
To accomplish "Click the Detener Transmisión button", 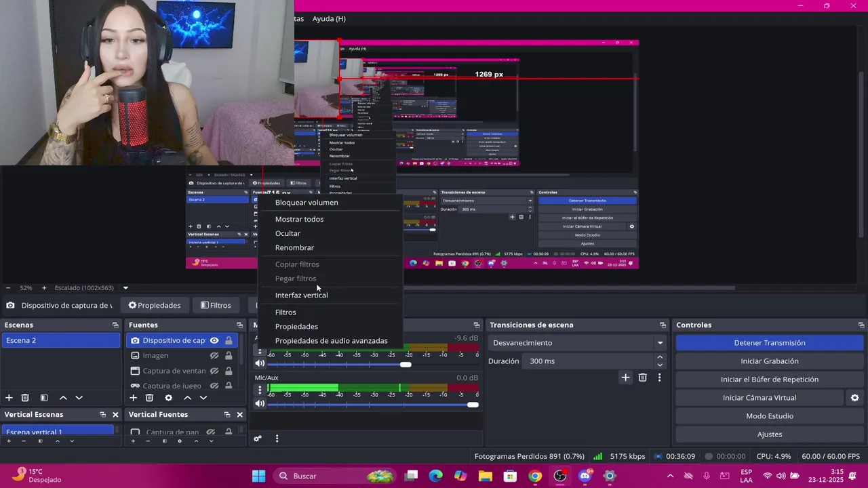I will click(x=770, y=343).
